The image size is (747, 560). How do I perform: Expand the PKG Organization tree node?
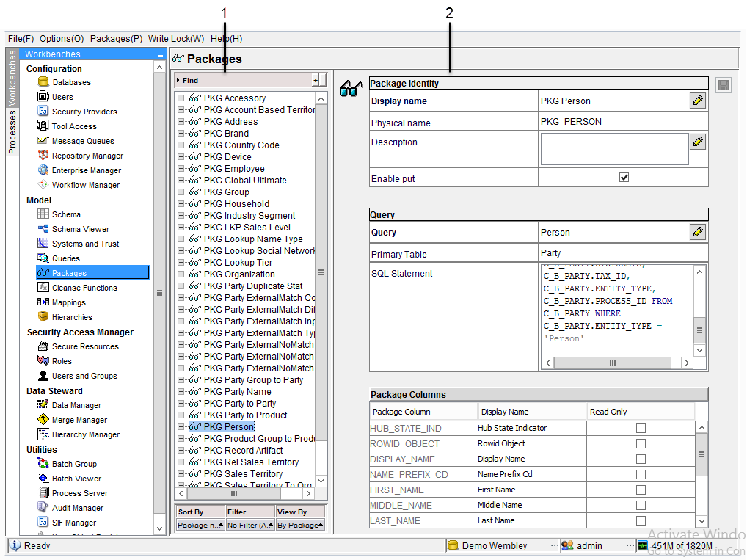(181, 274)
